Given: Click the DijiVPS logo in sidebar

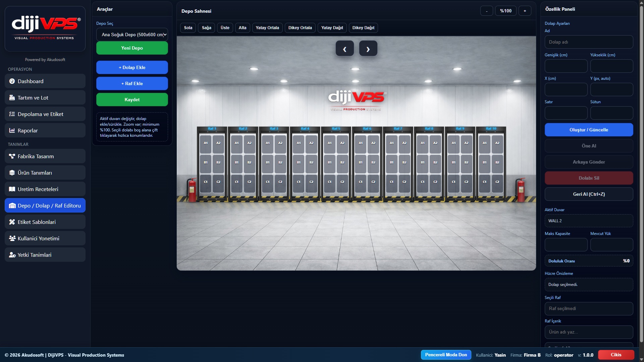Looking at the screenshot, I should [45, 28].
